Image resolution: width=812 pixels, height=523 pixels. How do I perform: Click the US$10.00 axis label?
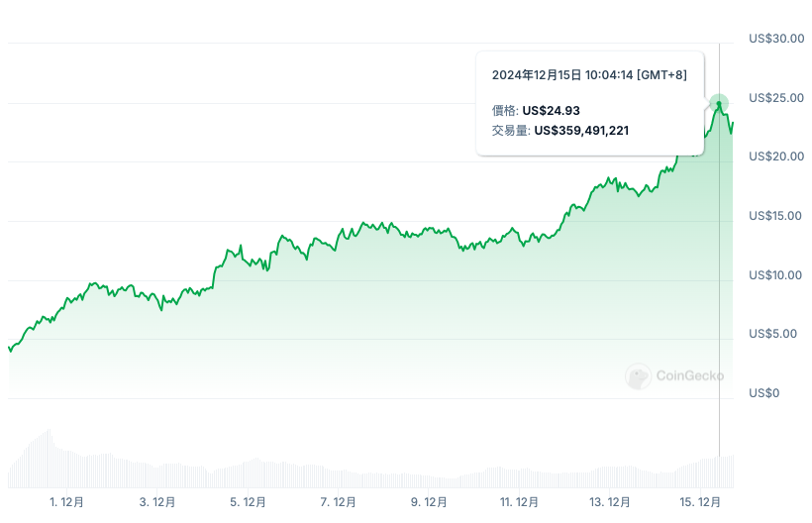(776, 275)
